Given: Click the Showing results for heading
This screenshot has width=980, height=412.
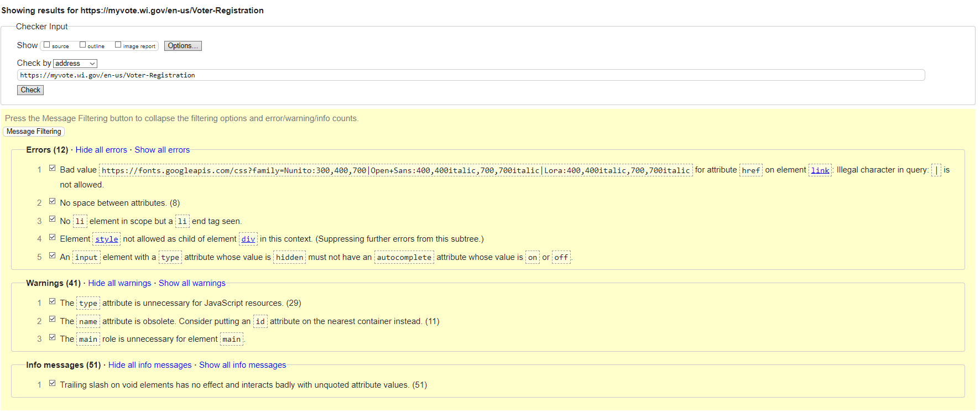Looking at the screenshot, I should click(x=133, y=11).
